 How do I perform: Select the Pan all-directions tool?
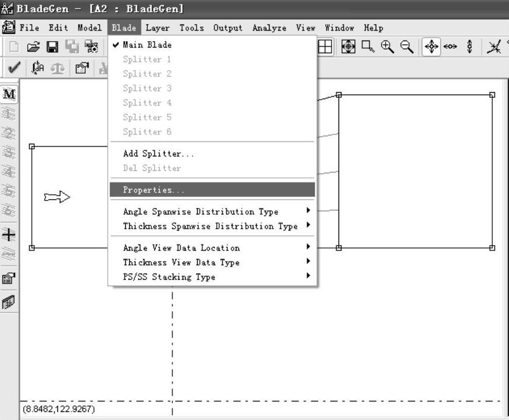coord(431,47)
